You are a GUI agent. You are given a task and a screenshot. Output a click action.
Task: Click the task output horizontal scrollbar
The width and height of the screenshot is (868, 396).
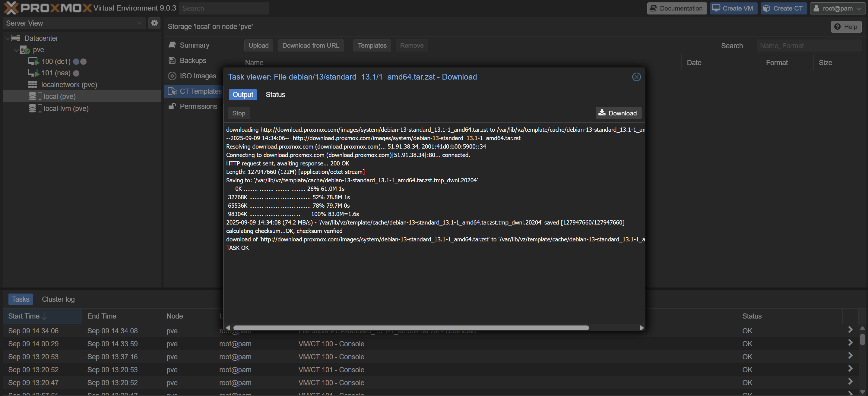411,328
